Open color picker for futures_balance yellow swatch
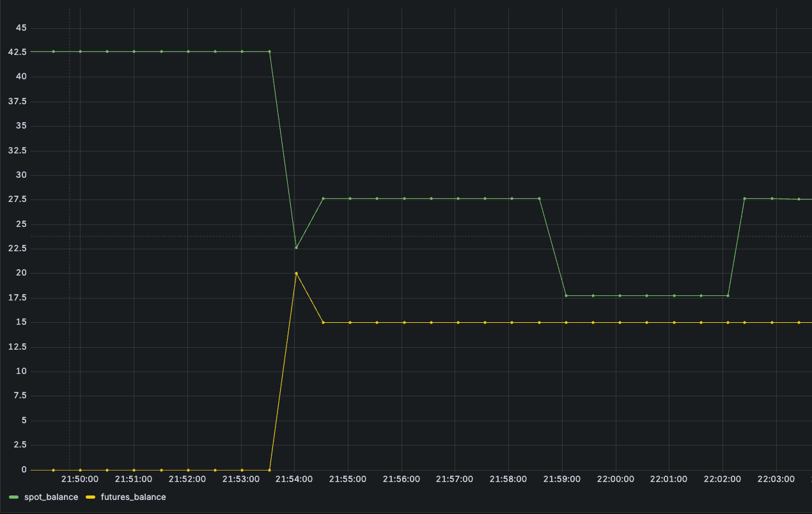This screenshot has width=812, height=514. pyautogui.click(x=90, y=497)
